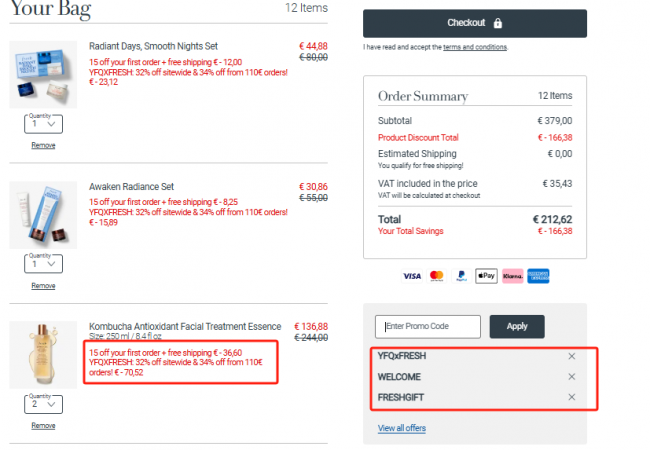The height and width of the screenshot is (450, 650).
Task: Click the Checkout button
Action: [x=475, y=23]
